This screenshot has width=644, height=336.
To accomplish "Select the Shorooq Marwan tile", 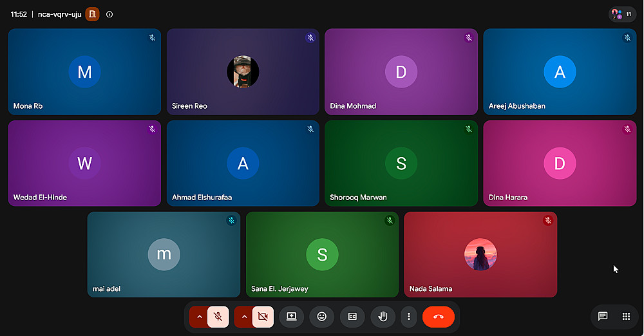I will [x=401, y=163].
